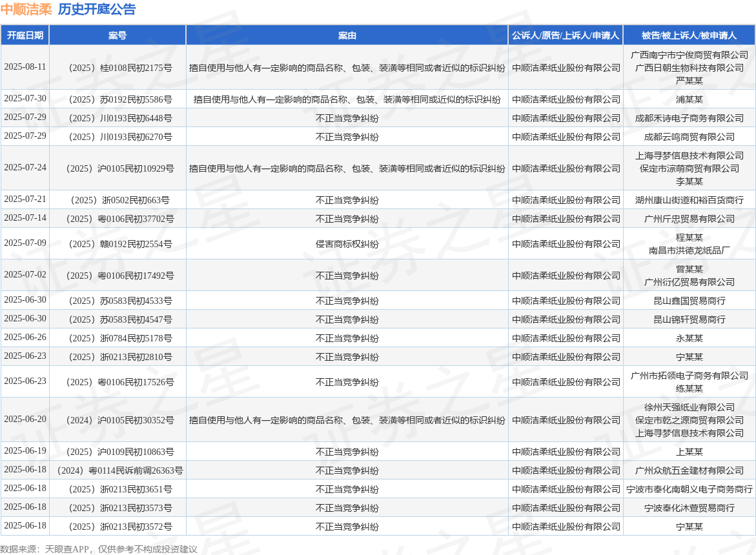Select the 案由 column header
The width and height of the screenshot is (756, 555).
point(347,35)
